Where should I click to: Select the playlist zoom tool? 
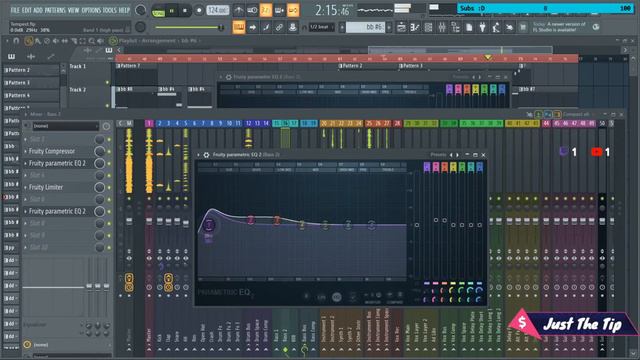pos(92,41)
